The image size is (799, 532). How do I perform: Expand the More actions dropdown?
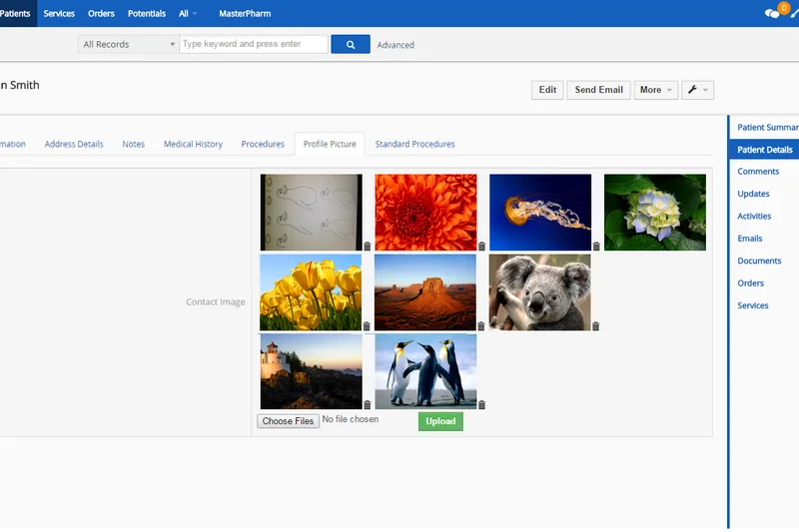coord(655,90)
